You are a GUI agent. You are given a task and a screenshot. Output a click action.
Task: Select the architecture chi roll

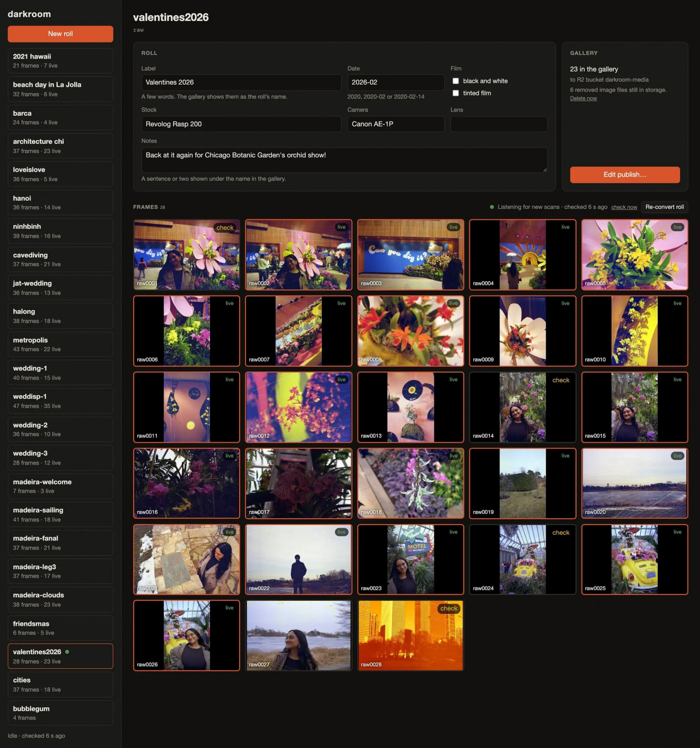click(x=60, y=146)
